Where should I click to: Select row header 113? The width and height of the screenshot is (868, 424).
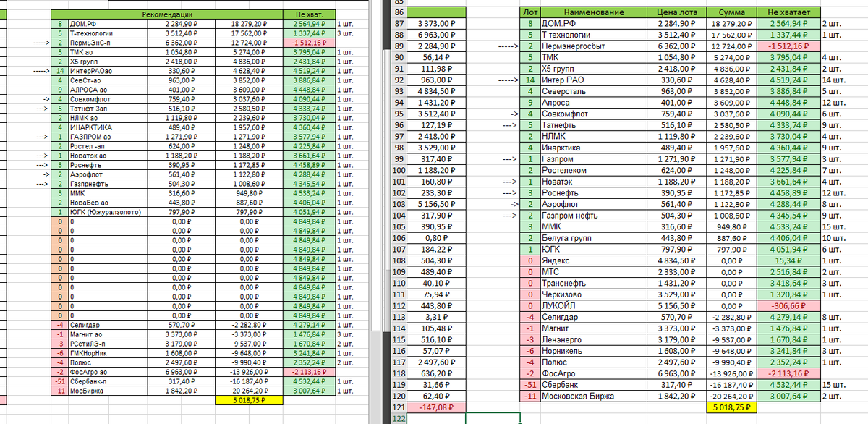coord(399,316)
